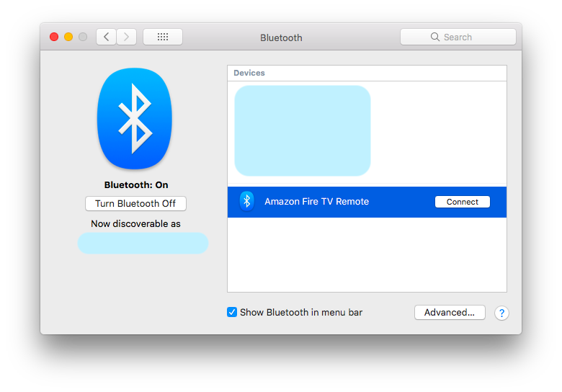Open Advanced Bluetooth options
562x392 pixels.
pos(450,313)
